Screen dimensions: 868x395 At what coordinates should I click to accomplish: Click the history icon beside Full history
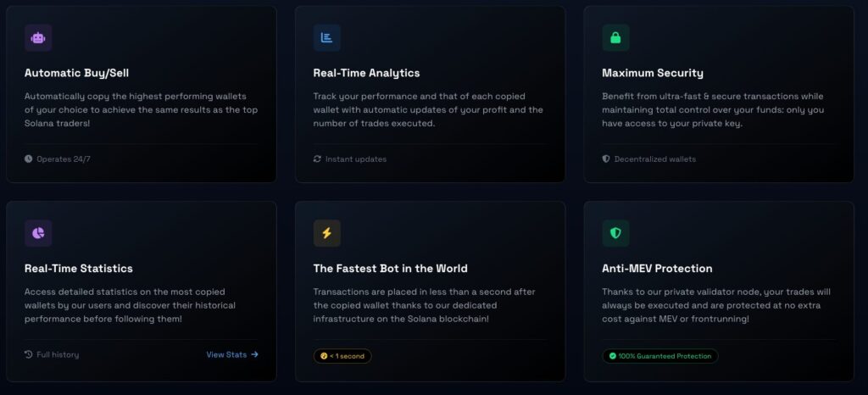point(28,354)
